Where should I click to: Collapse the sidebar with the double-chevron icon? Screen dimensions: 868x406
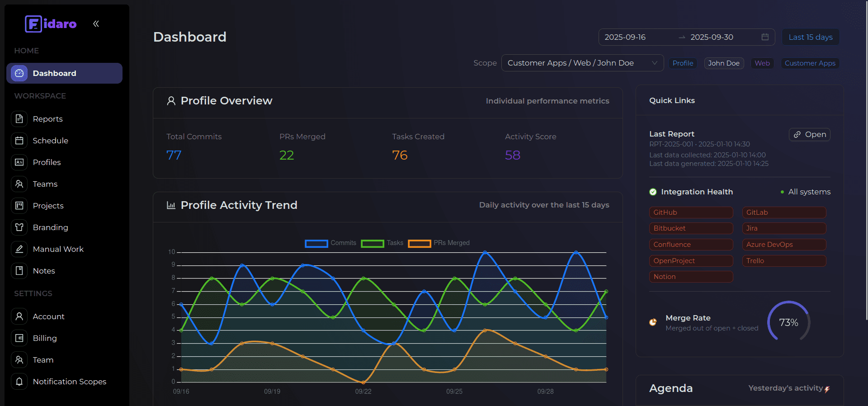(x=96, y=24)
